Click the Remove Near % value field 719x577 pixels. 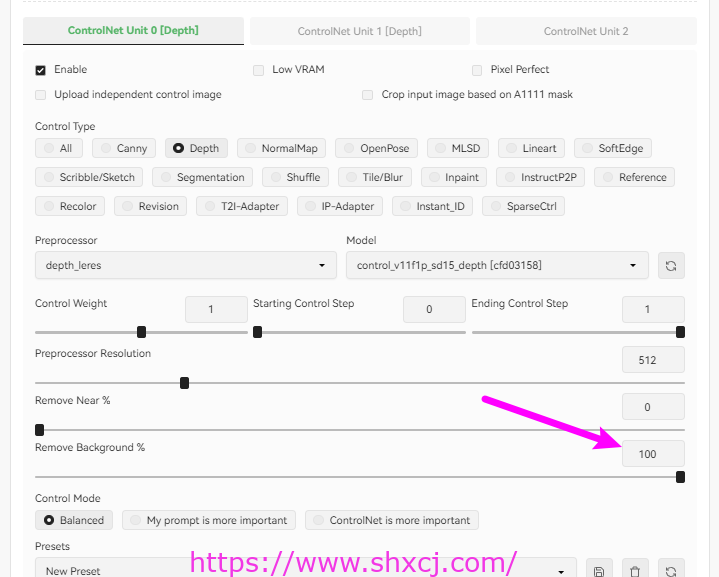[x=653, y=407]
